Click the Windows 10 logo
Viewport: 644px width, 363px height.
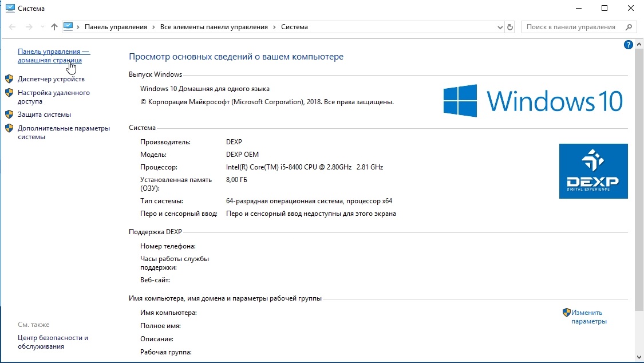pos(533,101)
